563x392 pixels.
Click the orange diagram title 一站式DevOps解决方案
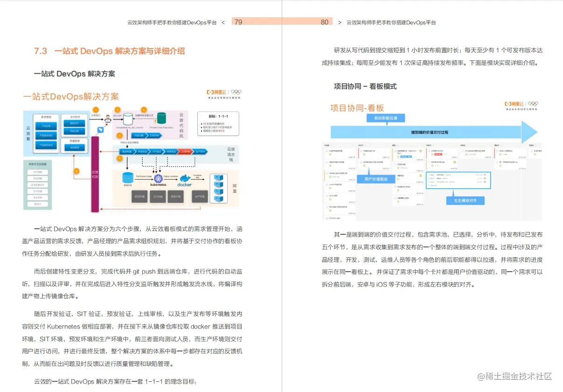click(x=71, y=97)
